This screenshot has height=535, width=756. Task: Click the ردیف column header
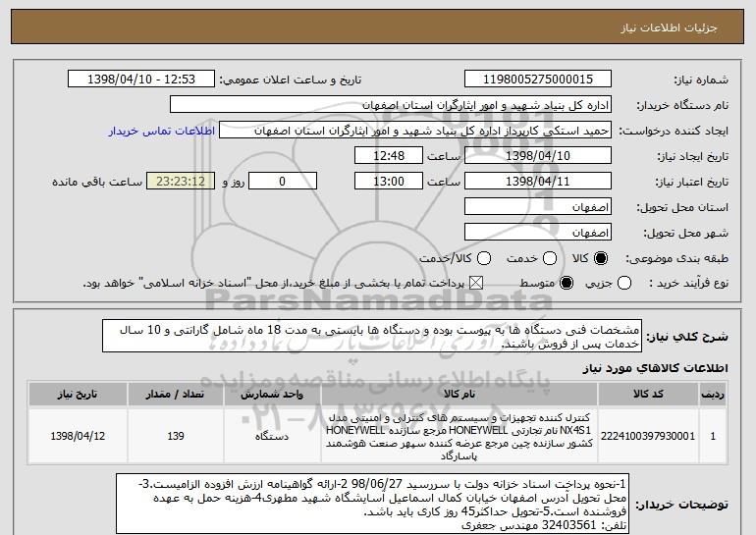coord(713,395)
